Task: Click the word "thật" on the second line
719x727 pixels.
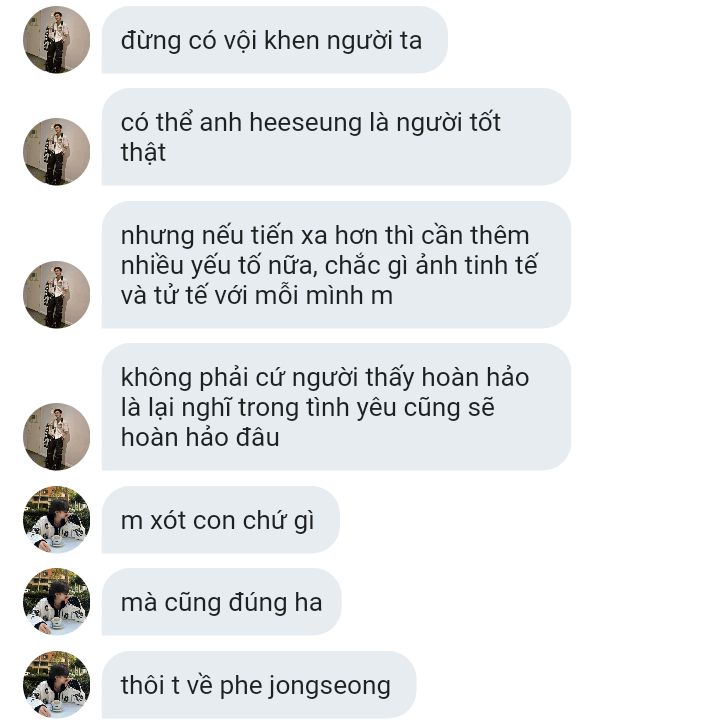Action: pos(143,152)
